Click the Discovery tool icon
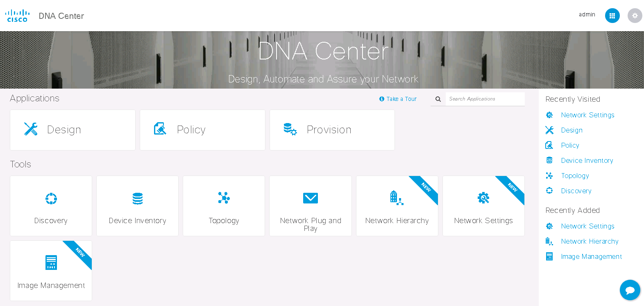Screen dimensions: 644x306 coord(51,199)
